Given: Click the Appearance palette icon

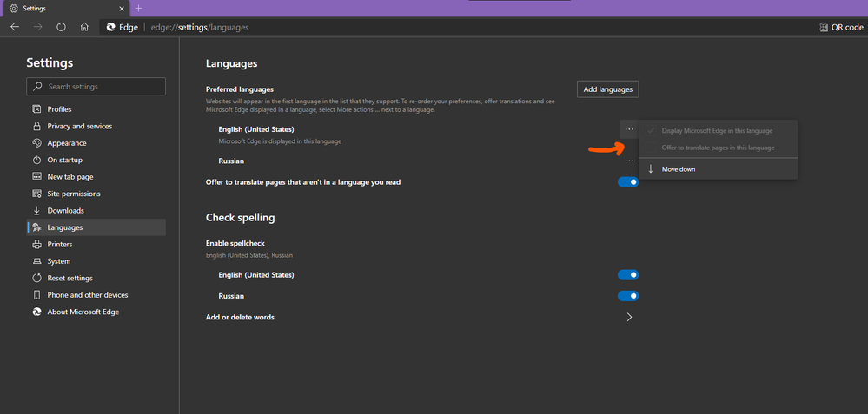Looking at the screenshot, I should pyautogui.click(x=36, y=142).
